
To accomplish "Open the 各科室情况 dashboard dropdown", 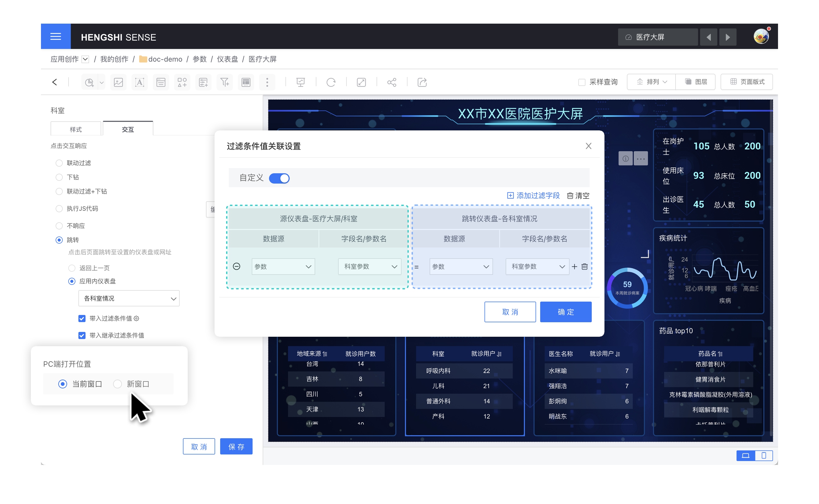I will 129,298.
